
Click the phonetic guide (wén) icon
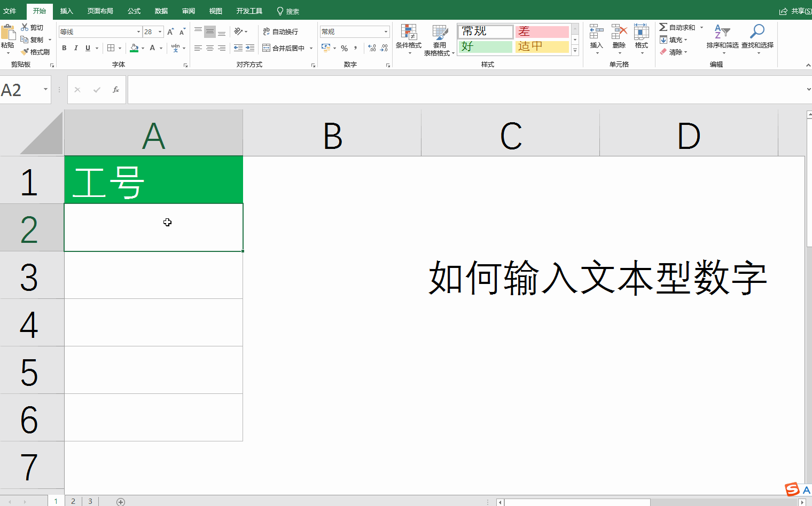pyautogui.click(x=175, y=48)
